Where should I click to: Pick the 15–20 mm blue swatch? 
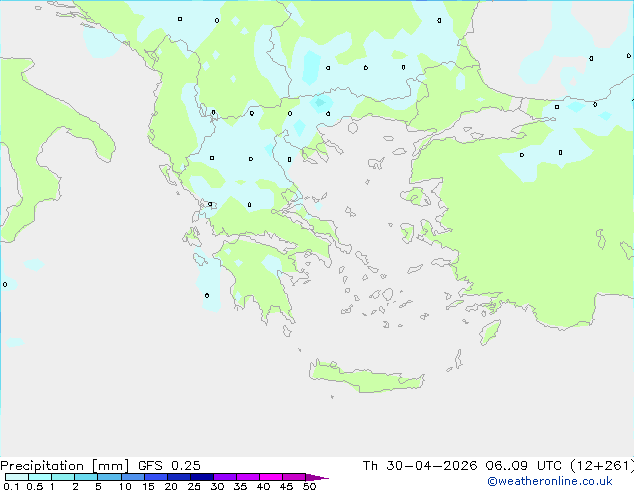click(156, 477)
